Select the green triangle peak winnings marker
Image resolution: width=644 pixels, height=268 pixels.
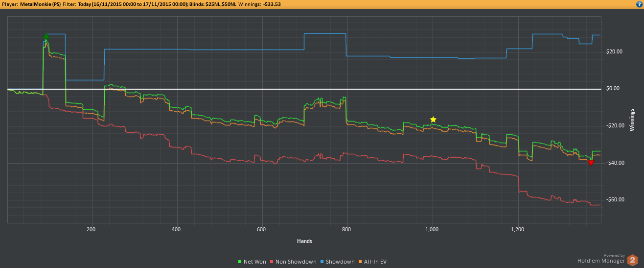46,36
